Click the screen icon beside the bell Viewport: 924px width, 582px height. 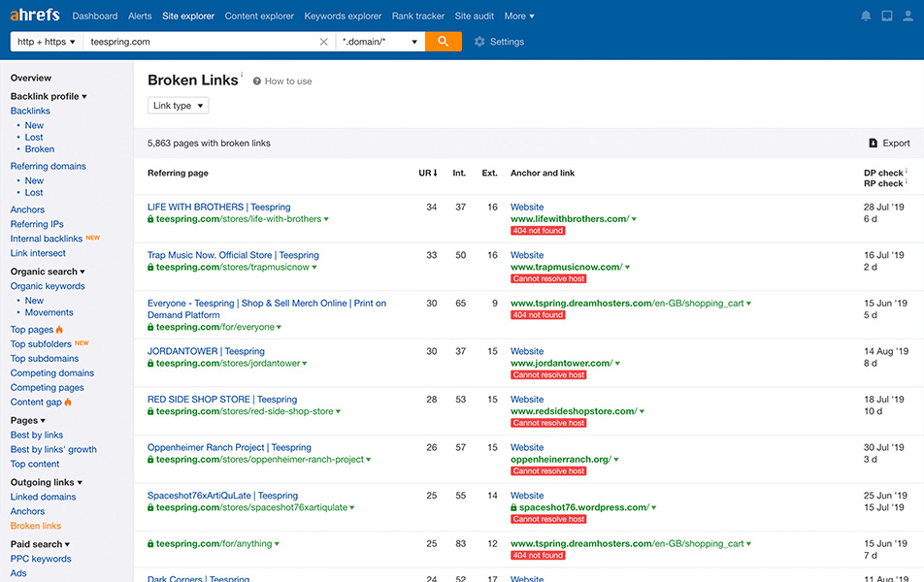click(887, 16)
